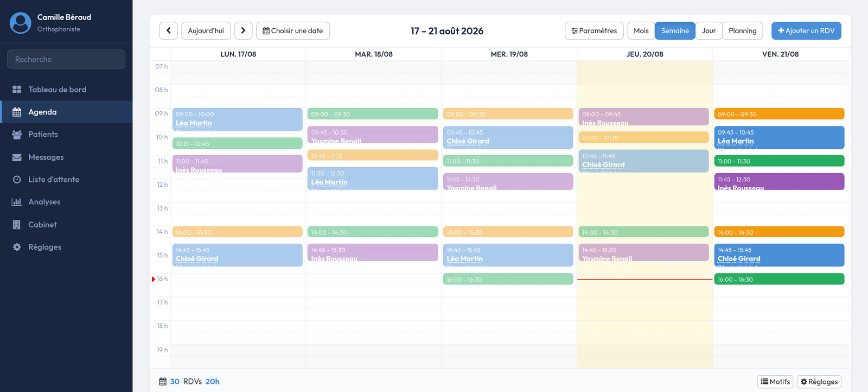Click the VEN. 21/08 day header

pos(780,54)
